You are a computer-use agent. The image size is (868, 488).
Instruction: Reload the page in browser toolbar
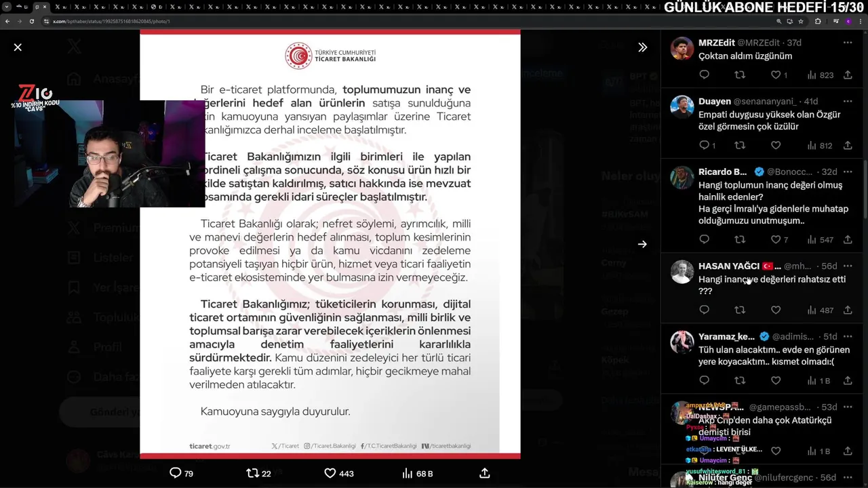coord(31,21)
